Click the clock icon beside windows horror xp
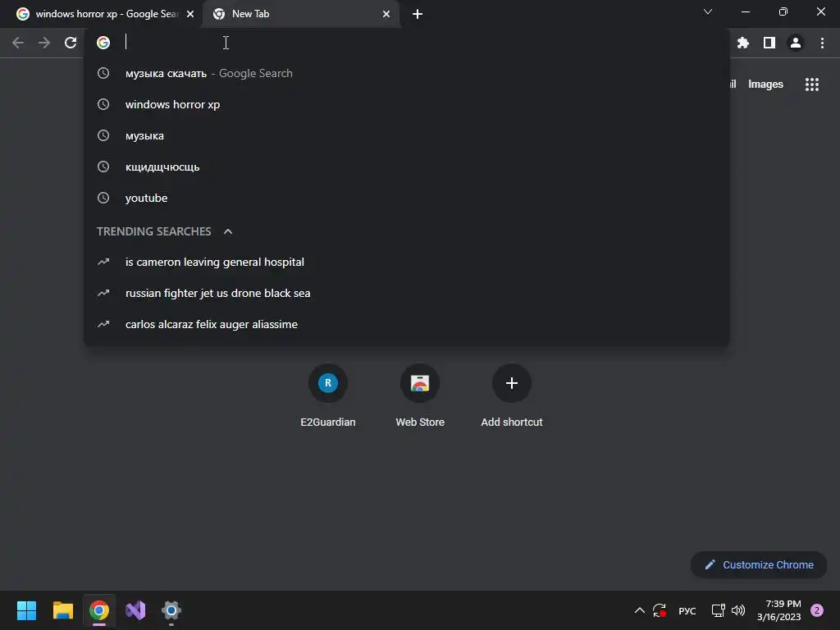This screenshot has height=630, width=840. (103, 104)
